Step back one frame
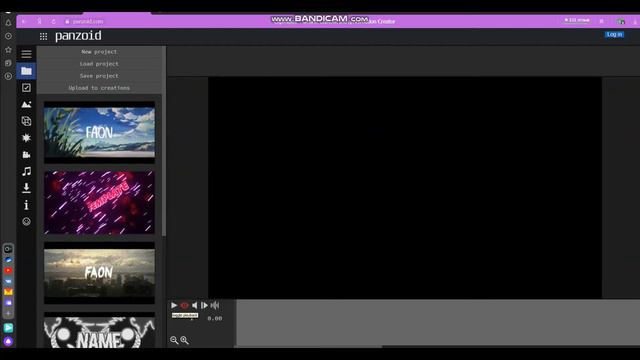Screen dimensions: 640x360 (x=195, y=305)
